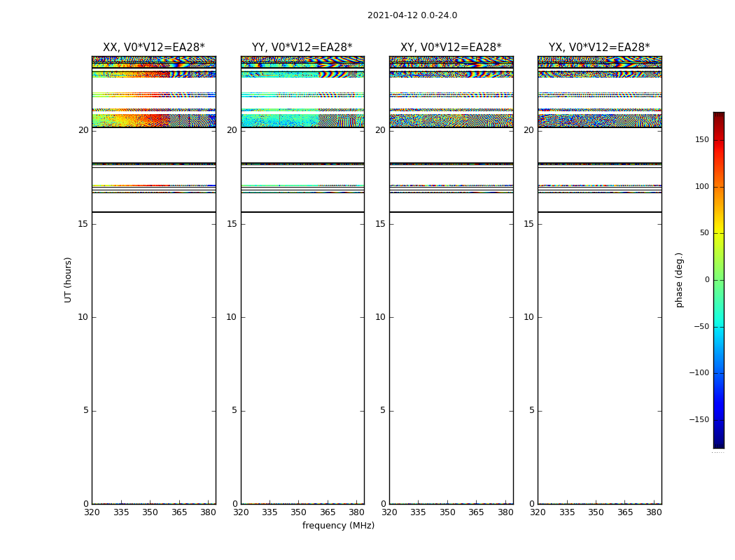This screenshot has width=735, height=560.
Task: Click the colorbar tick label "−150"
Action: pyautogui.click(x=699, y=420)
